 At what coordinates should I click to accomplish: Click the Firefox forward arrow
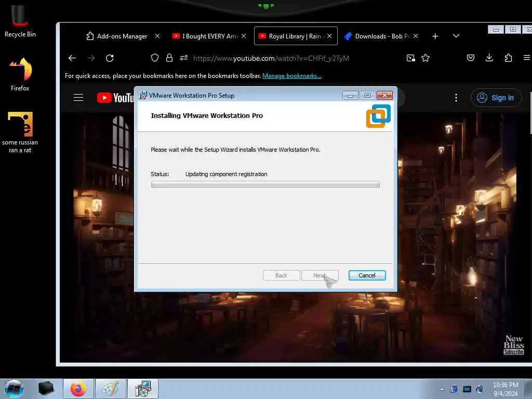91,58
